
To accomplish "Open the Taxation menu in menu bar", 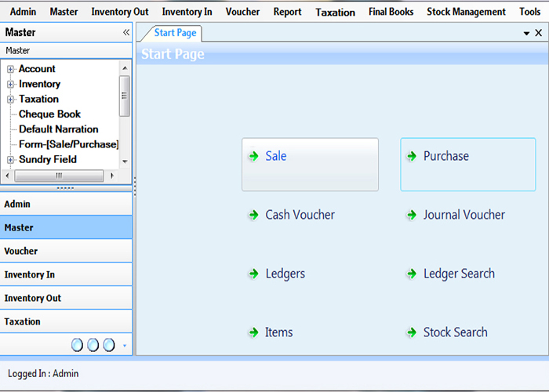I will (x=335, y=12).
